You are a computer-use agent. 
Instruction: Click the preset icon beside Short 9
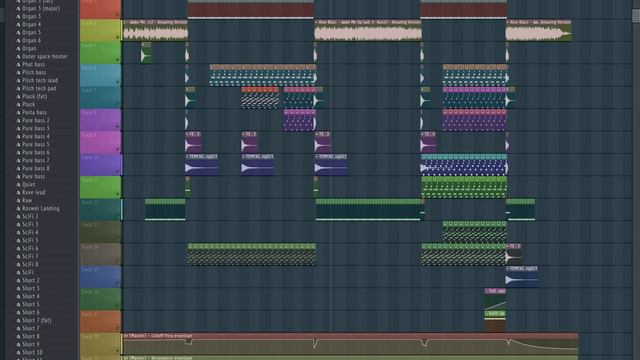(18, 344)
